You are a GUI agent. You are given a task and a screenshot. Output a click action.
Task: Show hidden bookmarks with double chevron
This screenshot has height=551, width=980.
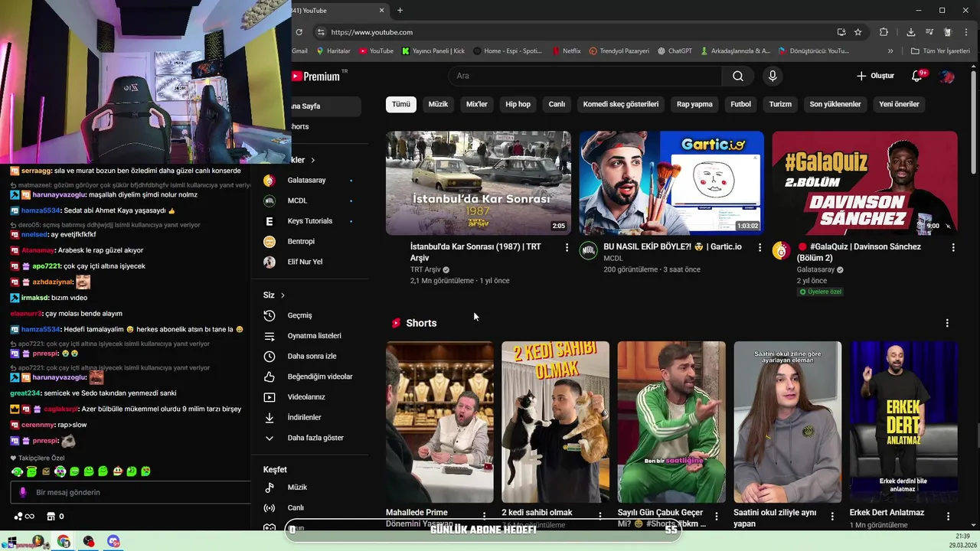890,51
